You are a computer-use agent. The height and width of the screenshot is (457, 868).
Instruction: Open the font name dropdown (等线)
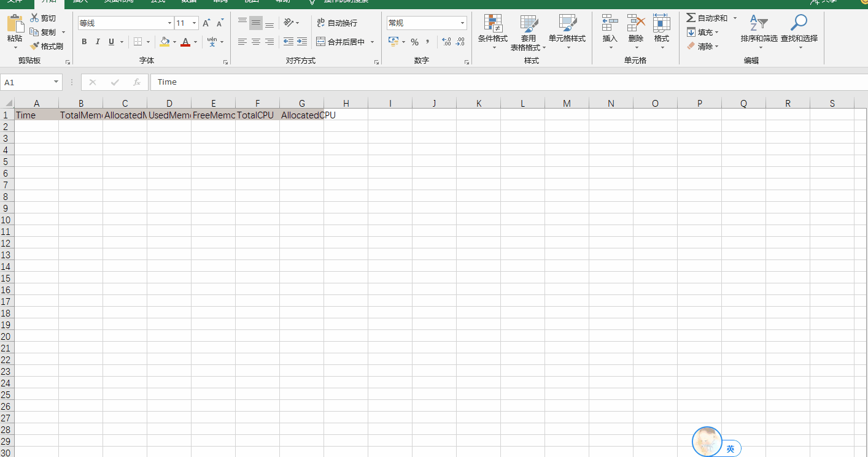170,23
